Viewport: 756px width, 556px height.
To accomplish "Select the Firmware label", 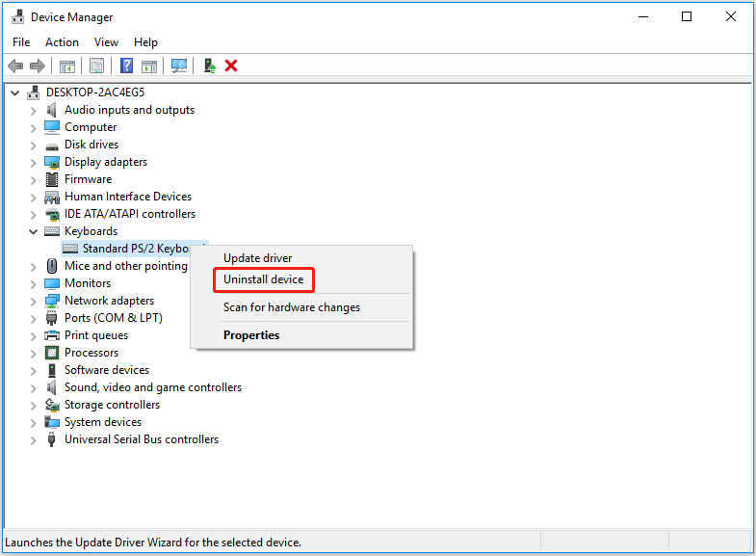I will coord(88,179).
